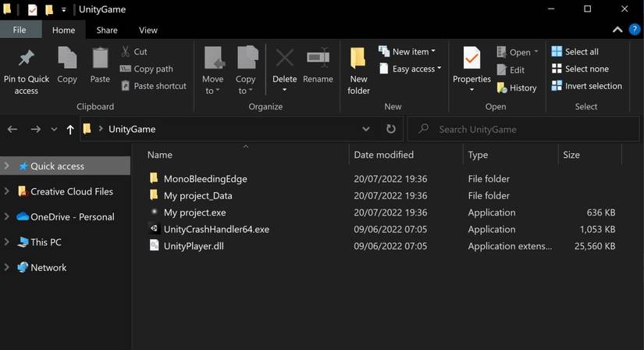Click the Pin to Quick access icon
This screenshot has width=644, height=350.
click(26, 59)
